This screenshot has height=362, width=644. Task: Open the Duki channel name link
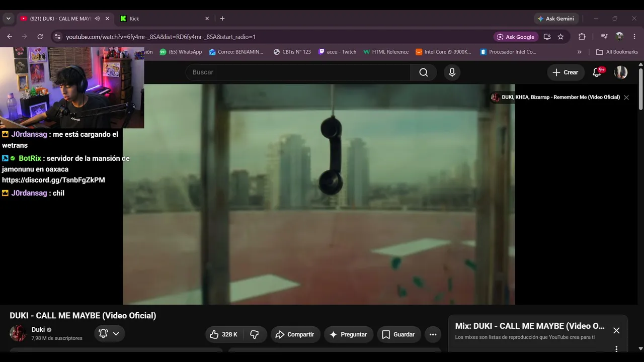pos(38,330)
